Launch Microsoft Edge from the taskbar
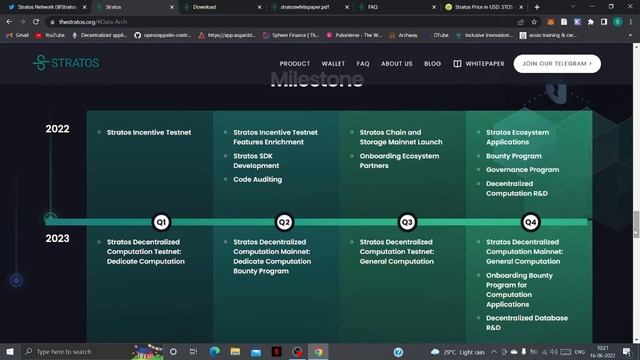Screen dimensions: 640x360 pyautogui.click(x=214, y=351)
